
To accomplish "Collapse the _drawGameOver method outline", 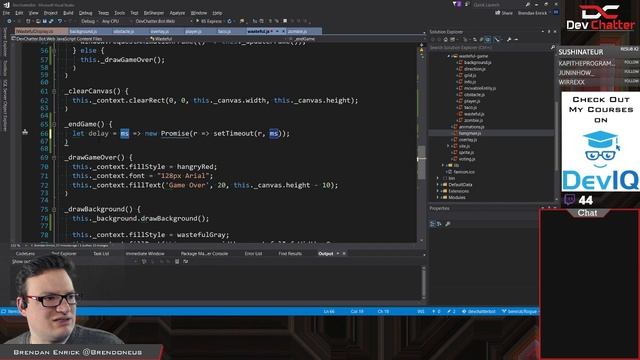I will (x=54, y=158).
